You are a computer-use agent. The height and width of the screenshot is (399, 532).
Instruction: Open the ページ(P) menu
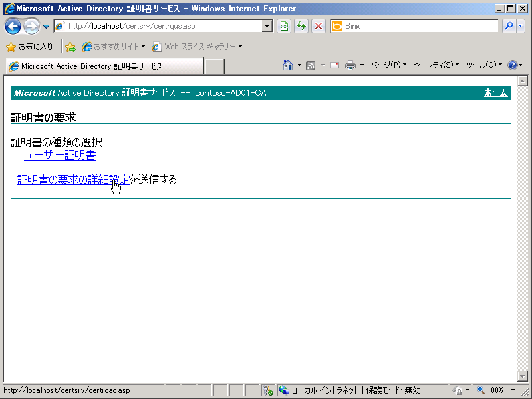tap(388, 65)
